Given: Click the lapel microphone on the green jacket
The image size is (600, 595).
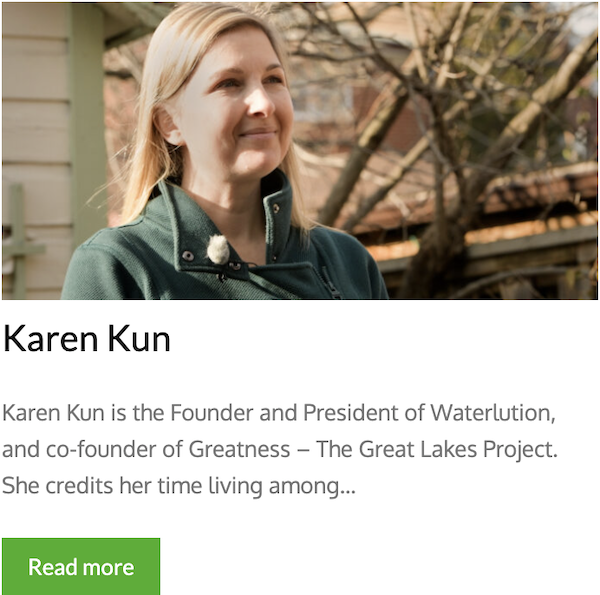Looking at the screenshot, I should pos(218,249).
